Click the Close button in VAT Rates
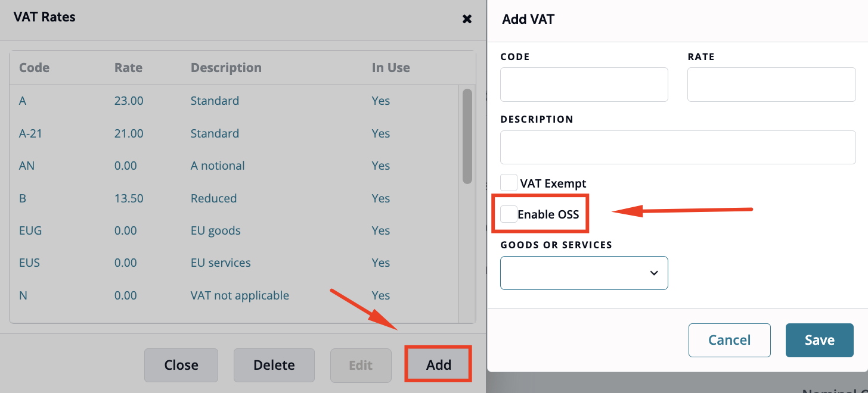868x393 pixels. [181, 365]
